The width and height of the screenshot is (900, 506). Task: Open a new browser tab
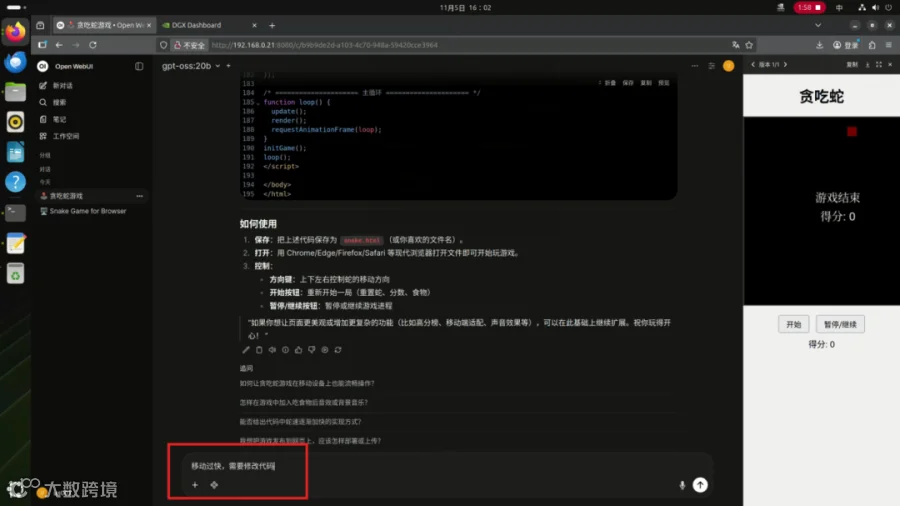tap(272, 25)
